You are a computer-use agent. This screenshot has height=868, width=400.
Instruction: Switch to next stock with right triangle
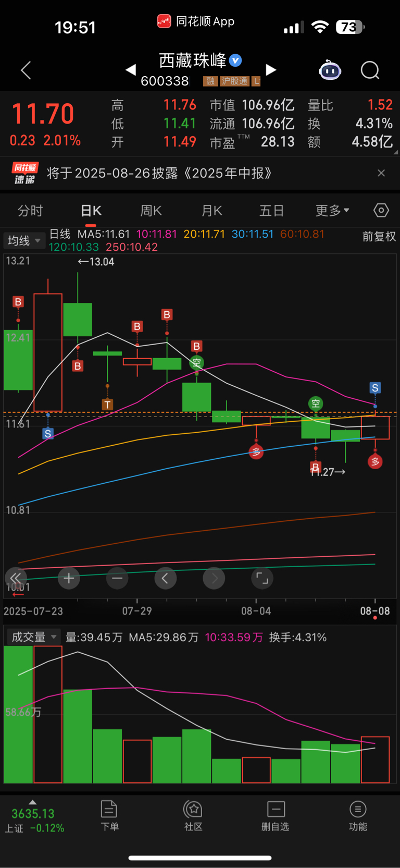tap(271, 69)
